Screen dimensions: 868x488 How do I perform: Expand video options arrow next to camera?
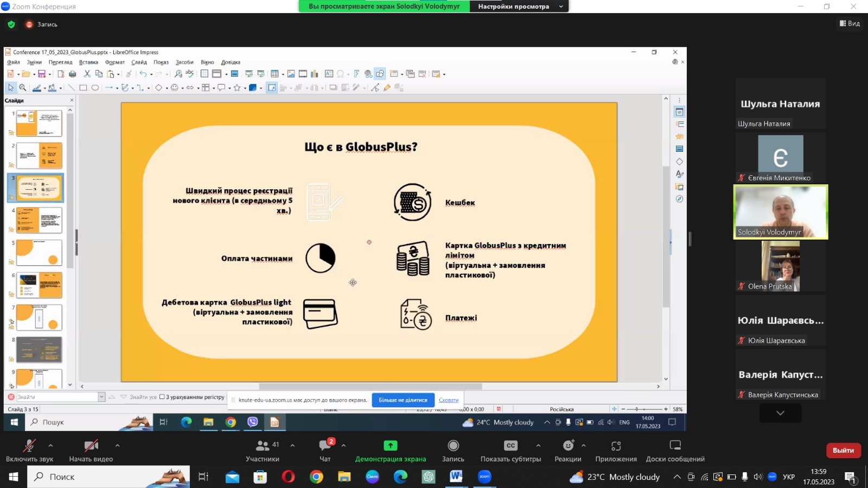point(117,445)
